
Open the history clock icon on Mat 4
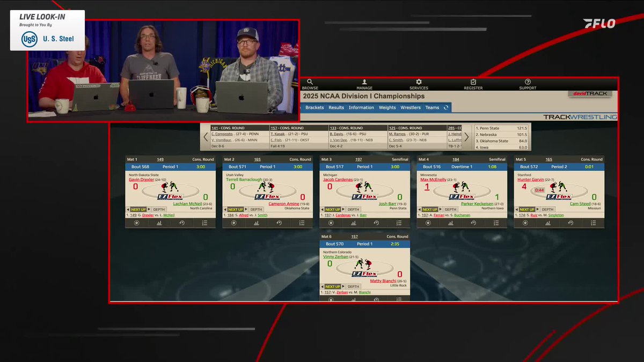point(473,223)
